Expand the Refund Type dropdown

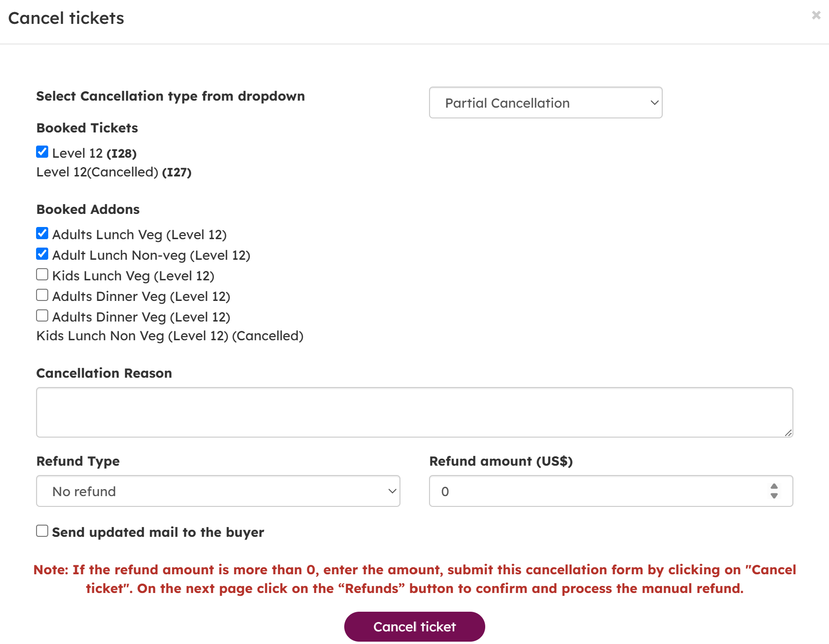(x=218, y=491)
